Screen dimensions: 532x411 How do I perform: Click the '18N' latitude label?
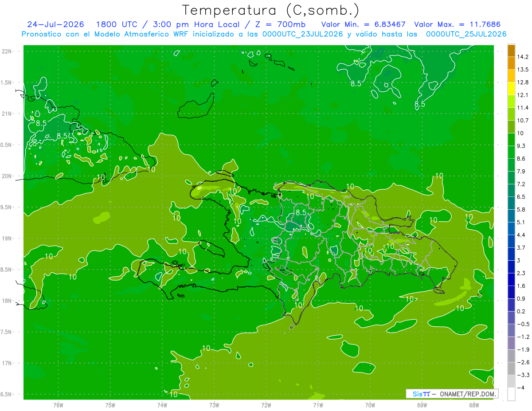pos(7,301)
